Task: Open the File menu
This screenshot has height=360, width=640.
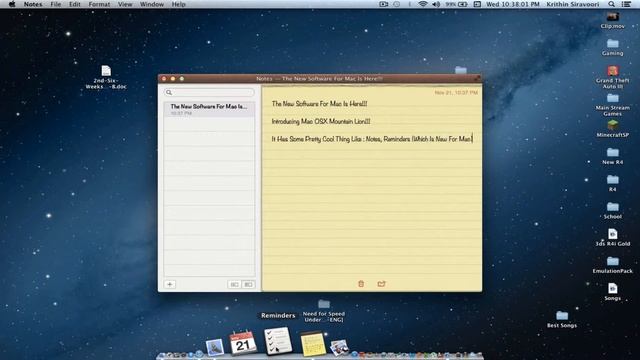Action: coord(56,4)
